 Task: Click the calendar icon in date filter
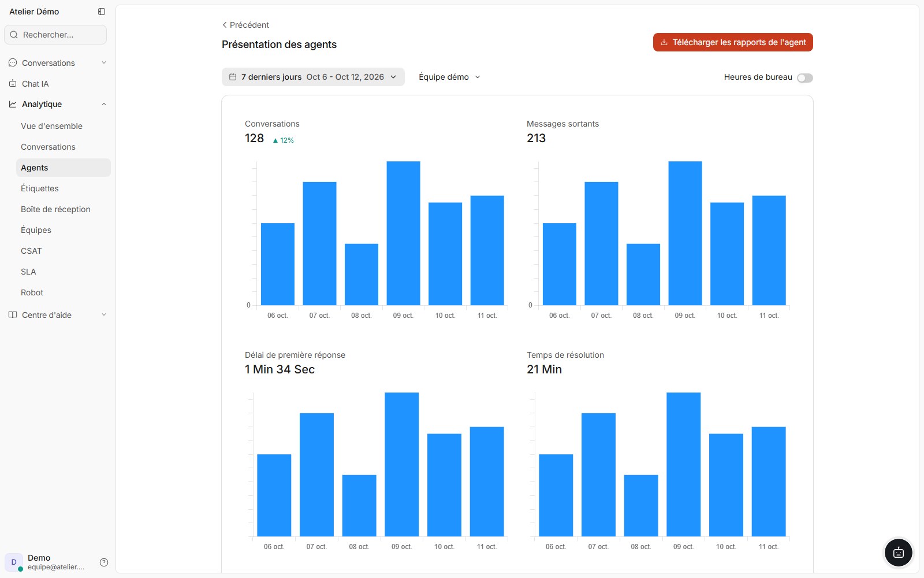(233, 77)
